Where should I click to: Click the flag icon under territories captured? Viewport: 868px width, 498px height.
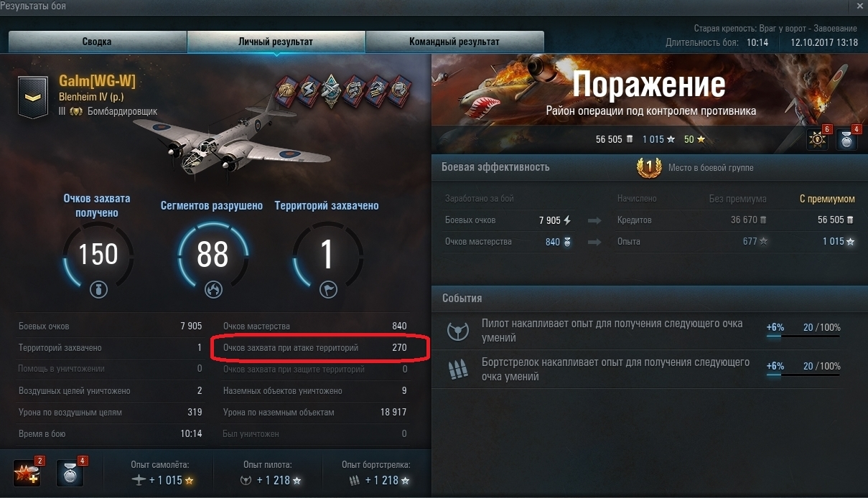(327, 290)
